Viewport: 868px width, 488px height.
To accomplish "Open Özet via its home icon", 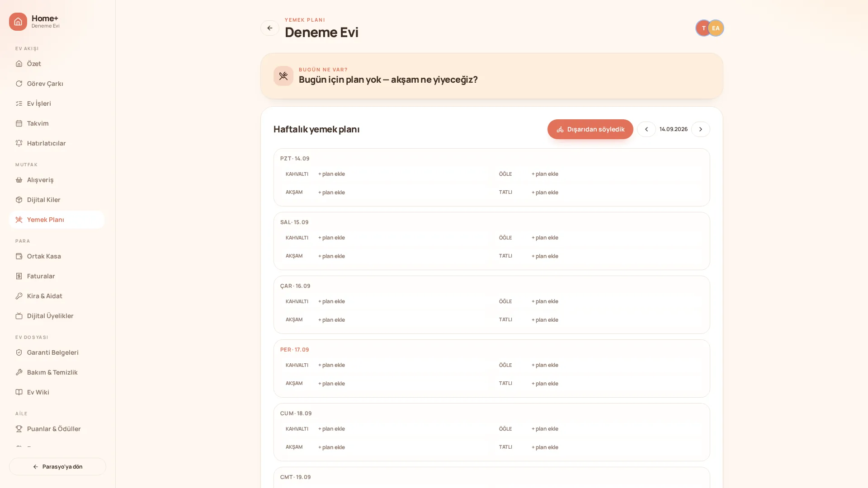I will 19,64.
